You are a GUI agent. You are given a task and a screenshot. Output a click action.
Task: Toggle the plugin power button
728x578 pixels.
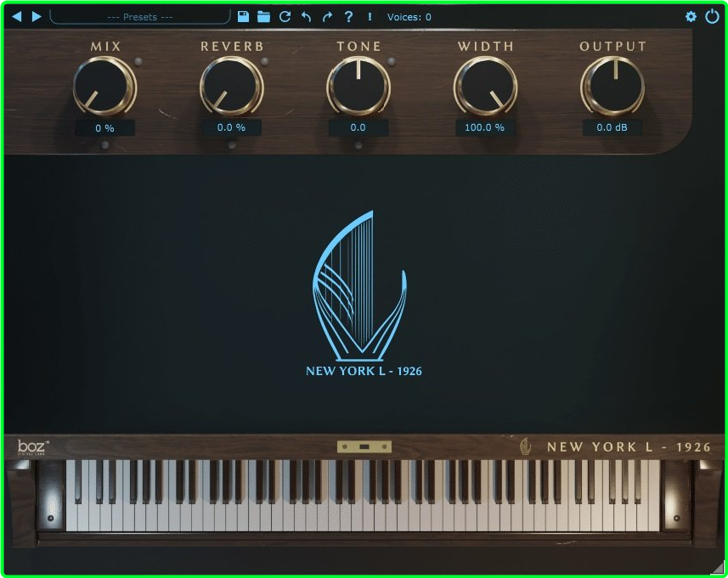pos(712,17)
